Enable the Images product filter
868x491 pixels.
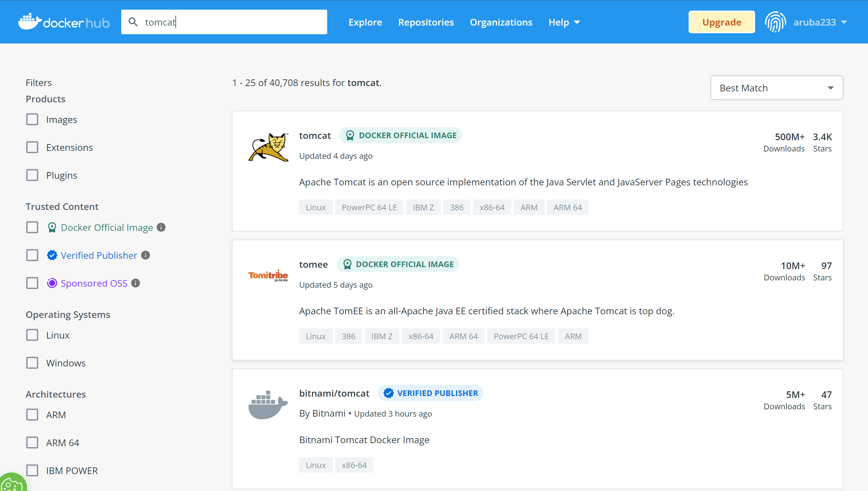click(32, 119)
